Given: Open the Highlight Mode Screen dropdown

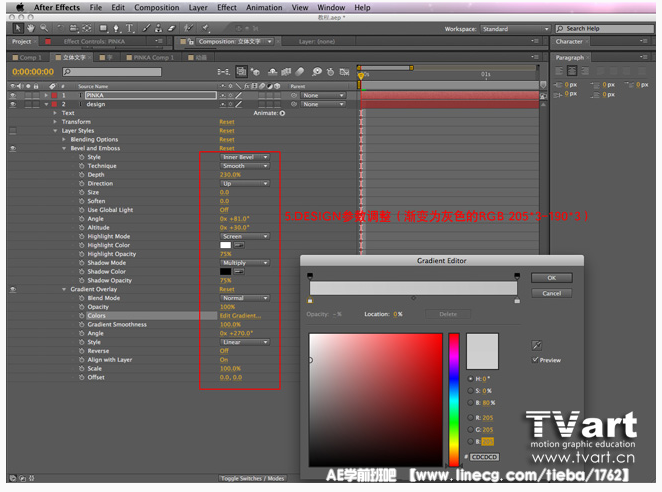Looking at the screenshot, I should click(x=244, y=236).
